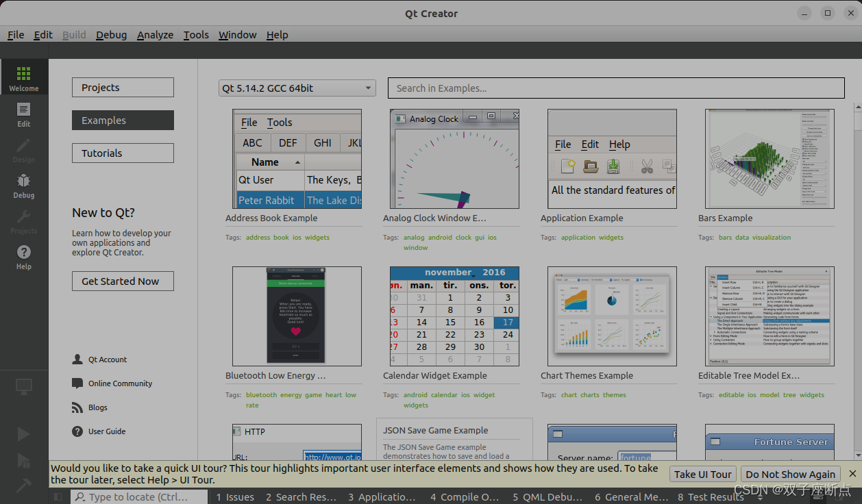Focus the Search in Examples field
This screenshot has width=862, height=504.
pyautogui.click(x=616, y=88)
